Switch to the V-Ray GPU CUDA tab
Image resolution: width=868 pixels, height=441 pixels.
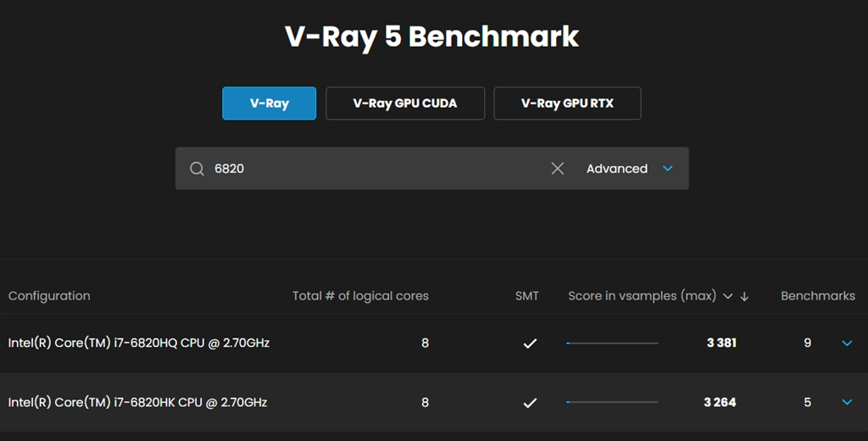404,103
